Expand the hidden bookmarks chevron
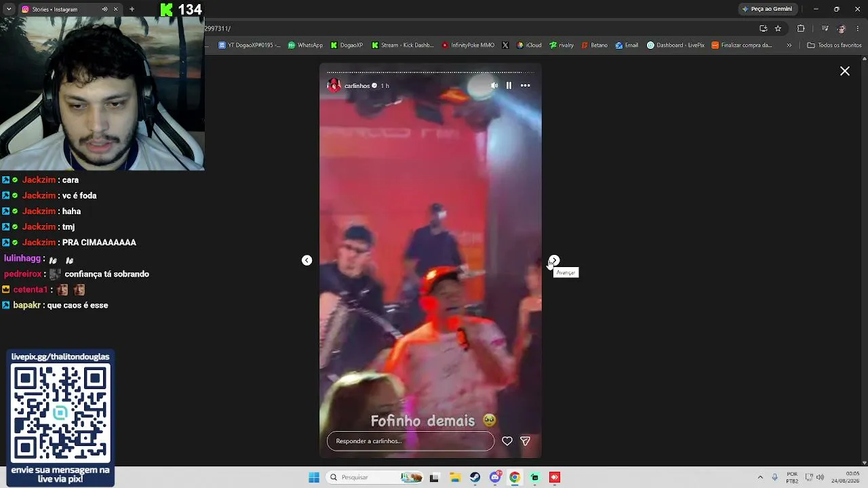 789,45
